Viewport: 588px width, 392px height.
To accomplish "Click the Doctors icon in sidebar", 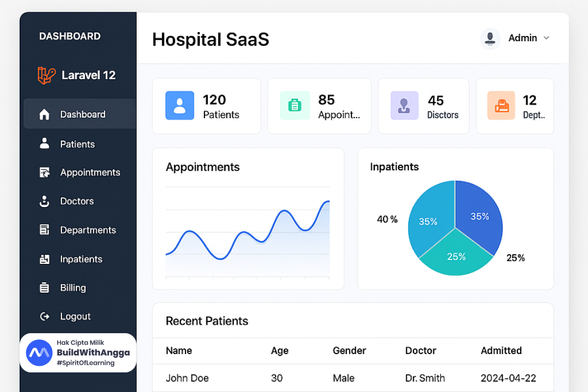I will 44,201.
